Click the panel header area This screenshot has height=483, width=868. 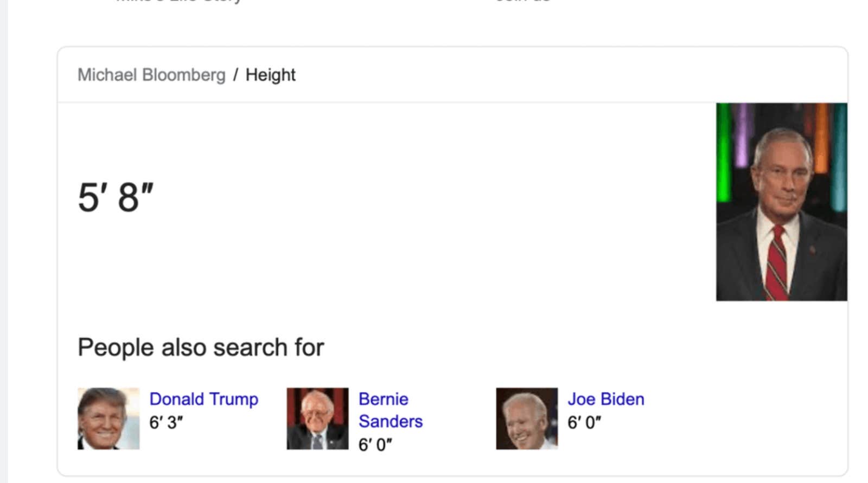pyautogui.click(x=434, y=75)
